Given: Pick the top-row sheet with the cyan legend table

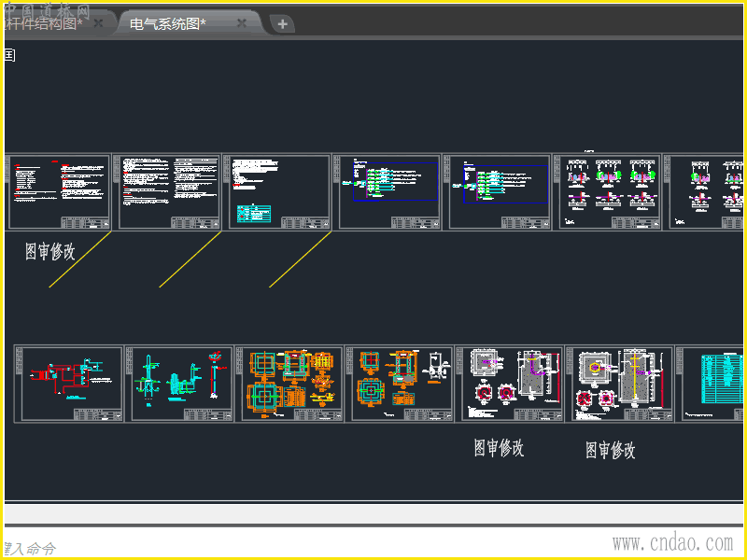Looking at the screenshot, I should (278, 192).
